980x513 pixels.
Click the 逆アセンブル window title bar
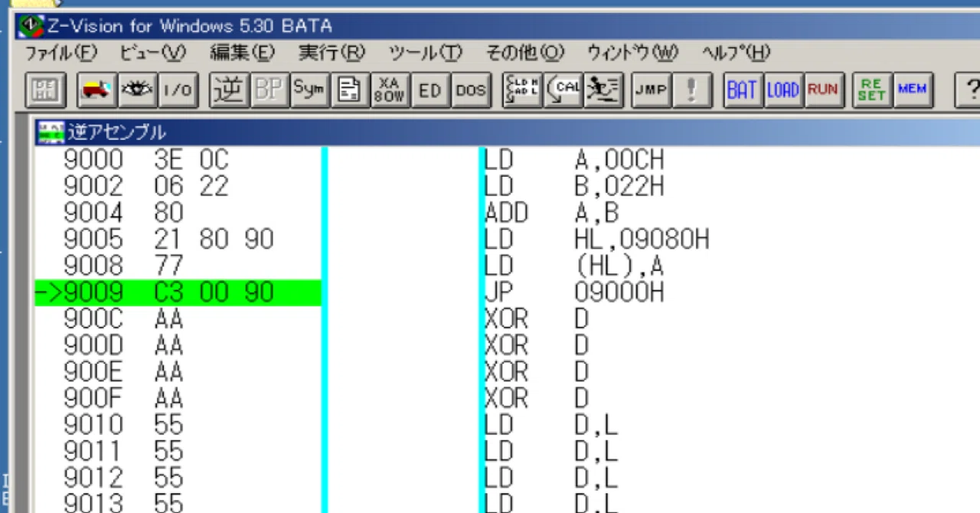coord(508,132)
